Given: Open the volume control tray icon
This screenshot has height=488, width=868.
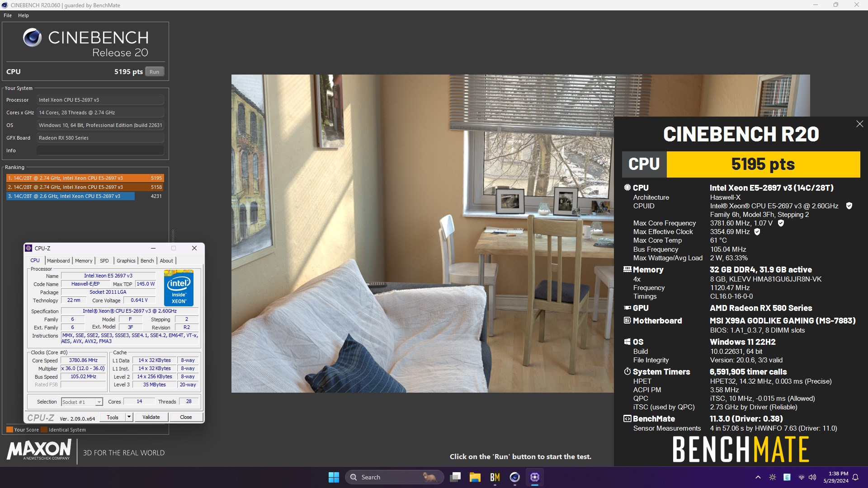Looking at the screenshot, I should 812,477.
